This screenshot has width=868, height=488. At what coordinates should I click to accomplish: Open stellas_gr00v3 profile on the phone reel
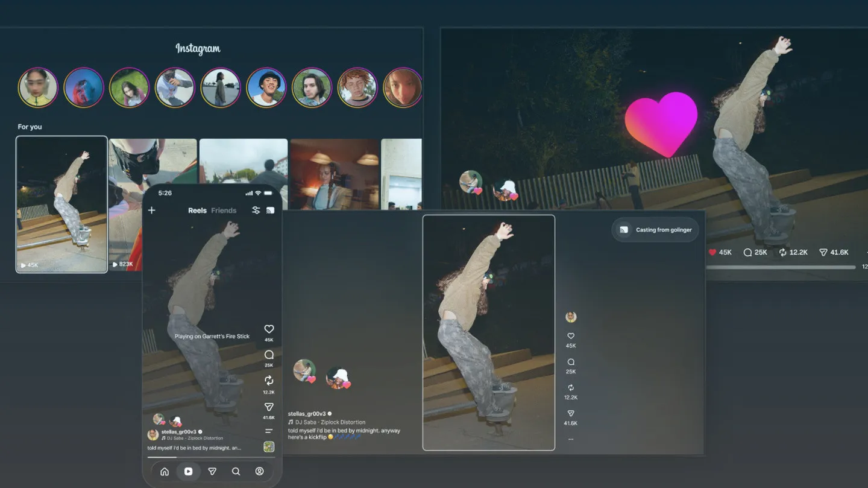pyautogui.click(x=178, y=432)
